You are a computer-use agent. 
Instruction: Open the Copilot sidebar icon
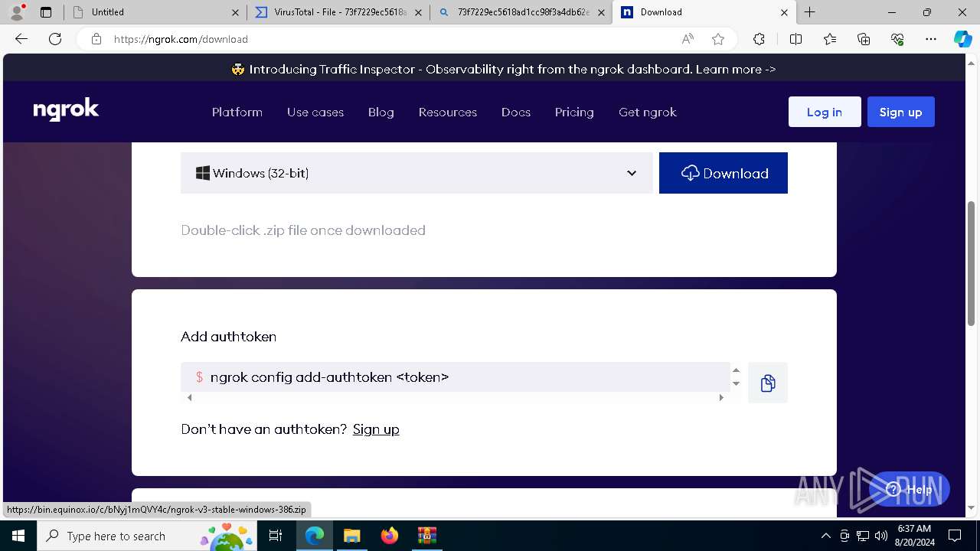coord(962,39)
